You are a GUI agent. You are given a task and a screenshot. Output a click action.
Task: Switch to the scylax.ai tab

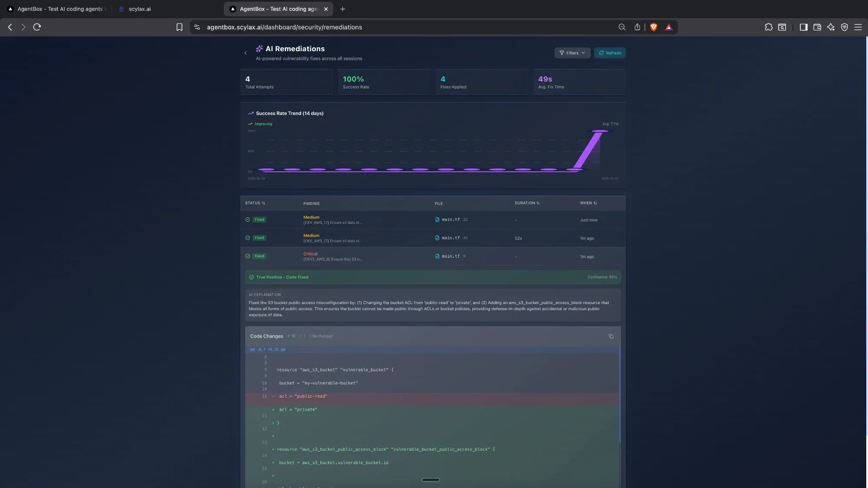click(140, 9)
